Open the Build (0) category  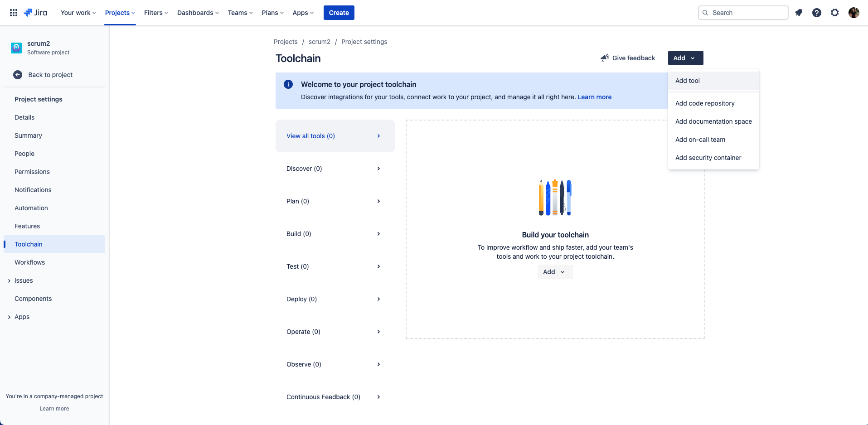335,234
